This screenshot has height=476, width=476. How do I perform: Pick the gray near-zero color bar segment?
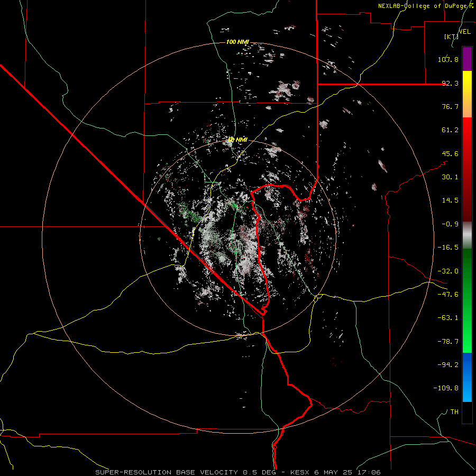tap(467, 235)
